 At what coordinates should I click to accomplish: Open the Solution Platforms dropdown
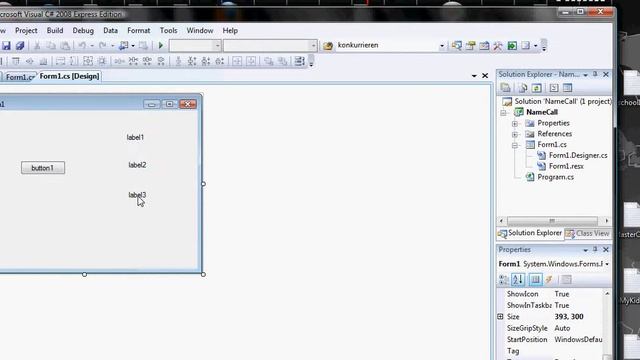tap(313, 46)
